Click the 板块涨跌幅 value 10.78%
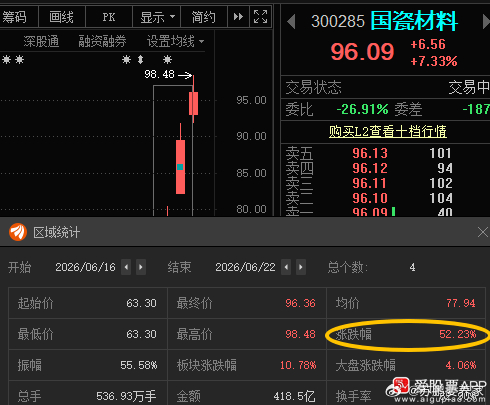 tap(298, 365)
